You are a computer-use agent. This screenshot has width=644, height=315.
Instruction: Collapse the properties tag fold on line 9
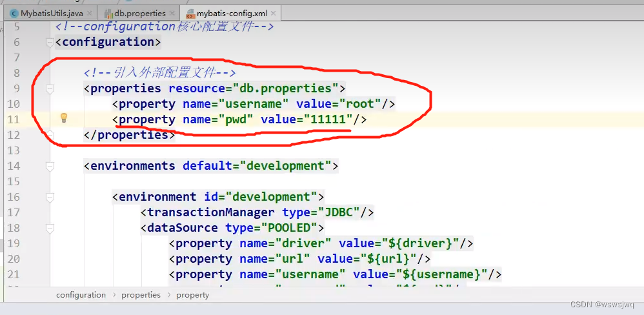pyautogui.click(x=50, y=88)
